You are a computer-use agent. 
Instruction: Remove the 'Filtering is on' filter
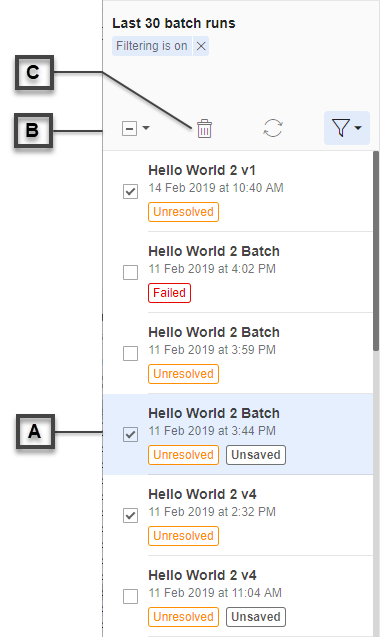[201, 46]
